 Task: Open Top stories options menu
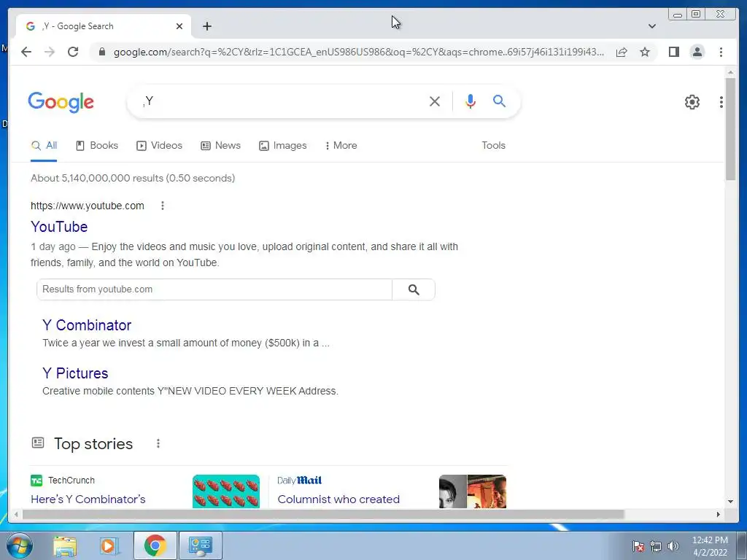(x=158, y=444)
